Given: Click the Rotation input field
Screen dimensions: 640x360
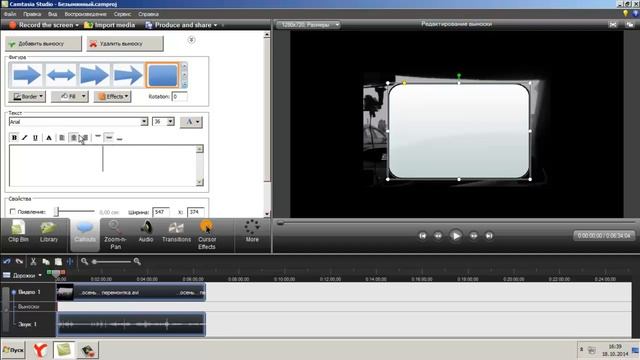Looking at the screenshot, I should 179,97.
